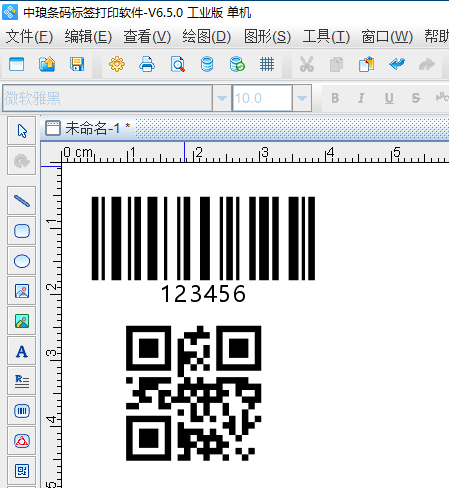Select the barcode drawing tool
Viewport: 449px width, 488px height.
click(22, 411)
